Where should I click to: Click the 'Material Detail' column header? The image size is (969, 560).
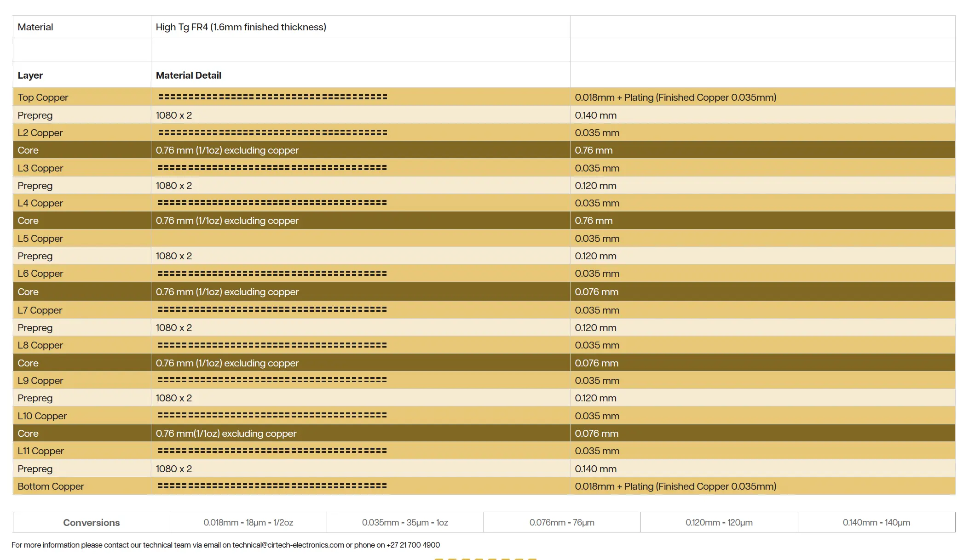(188, 75)
